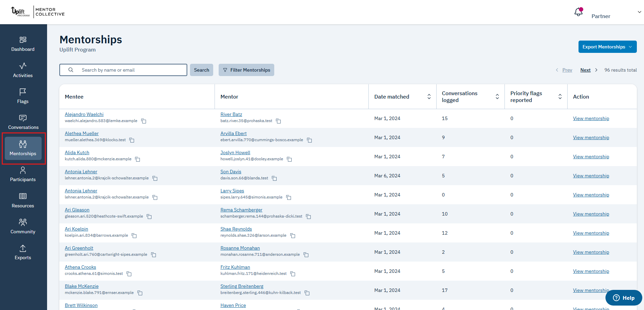
Task: Open Alejandro Waelchi's mentee profile
Action: pos(84,114)
